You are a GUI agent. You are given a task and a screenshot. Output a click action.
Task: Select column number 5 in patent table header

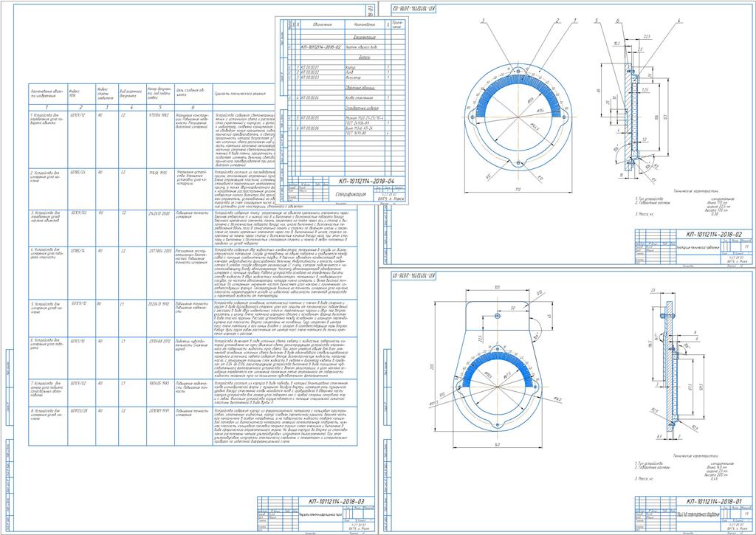tap(160, 107)
